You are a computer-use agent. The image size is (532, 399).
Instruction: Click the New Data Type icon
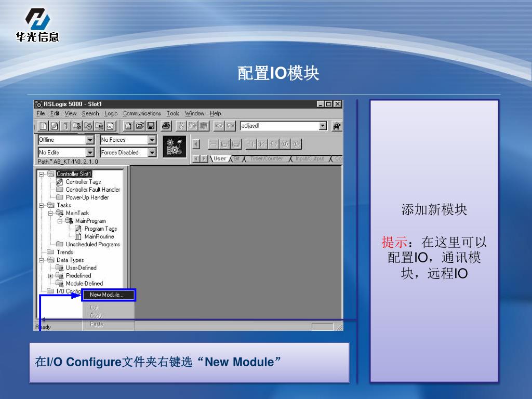(x=99, y=126)
